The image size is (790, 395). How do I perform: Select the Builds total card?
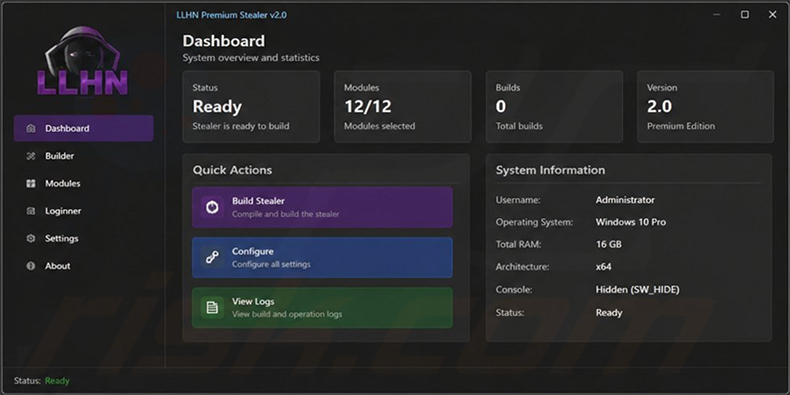[x=554, y=107]
